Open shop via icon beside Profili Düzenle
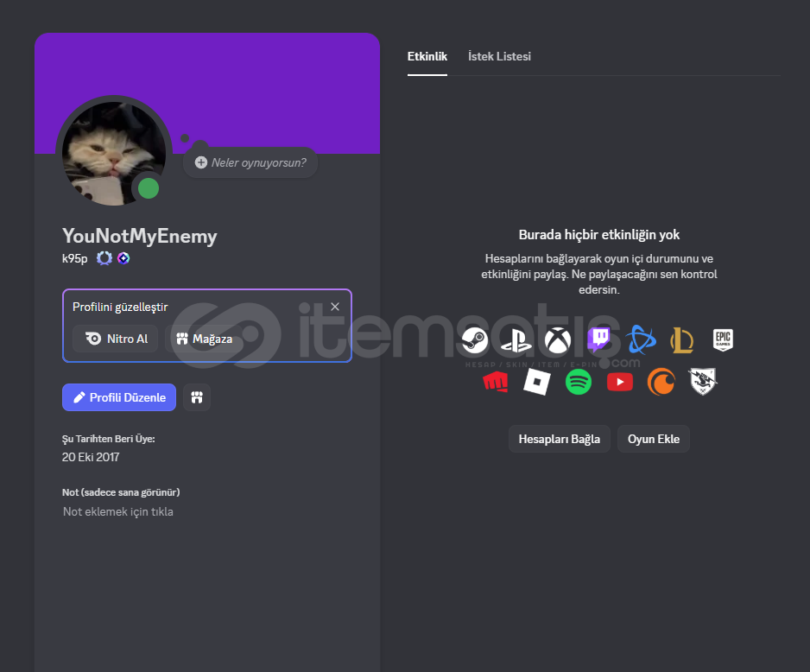Screen dimensions: 810x672 [197, 397]
